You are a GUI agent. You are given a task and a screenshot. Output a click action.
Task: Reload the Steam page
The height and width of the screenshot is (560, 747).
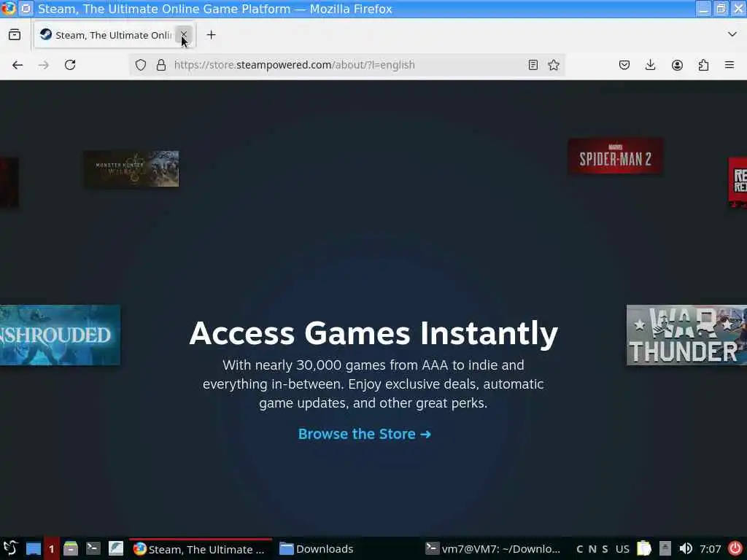tap(70, 65)
